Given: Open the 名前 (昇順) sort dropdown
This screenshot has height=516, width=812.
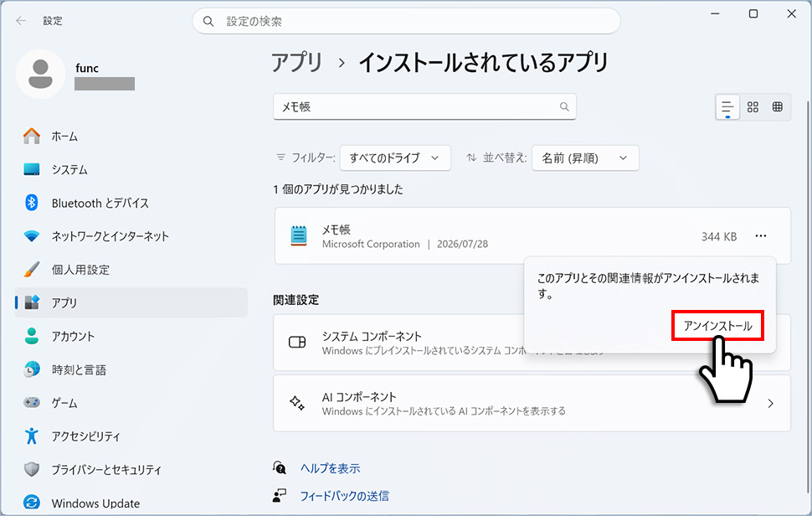Looking at the screenshot, I should click(585, 158).
